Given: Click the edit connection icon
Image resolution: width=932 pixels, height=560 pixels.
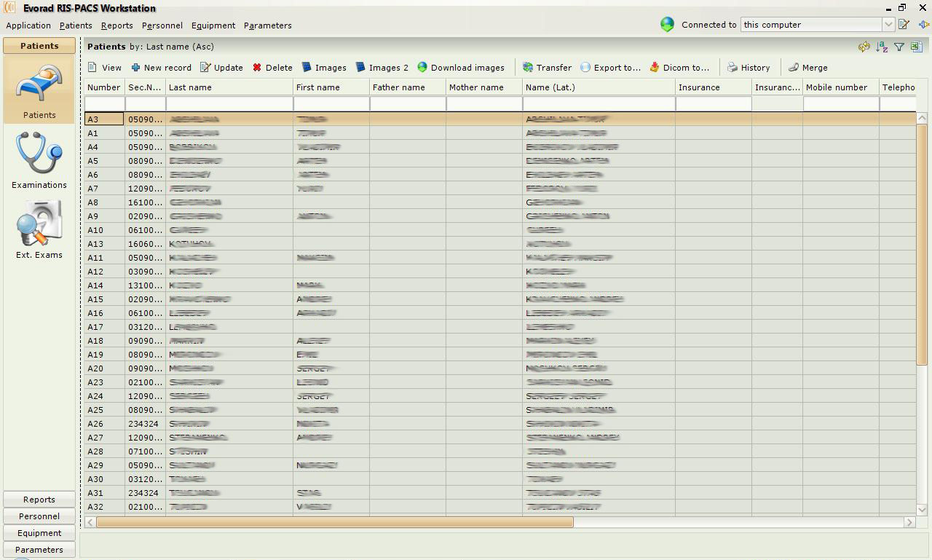Looking at the screenshot, I should point(904,25).
